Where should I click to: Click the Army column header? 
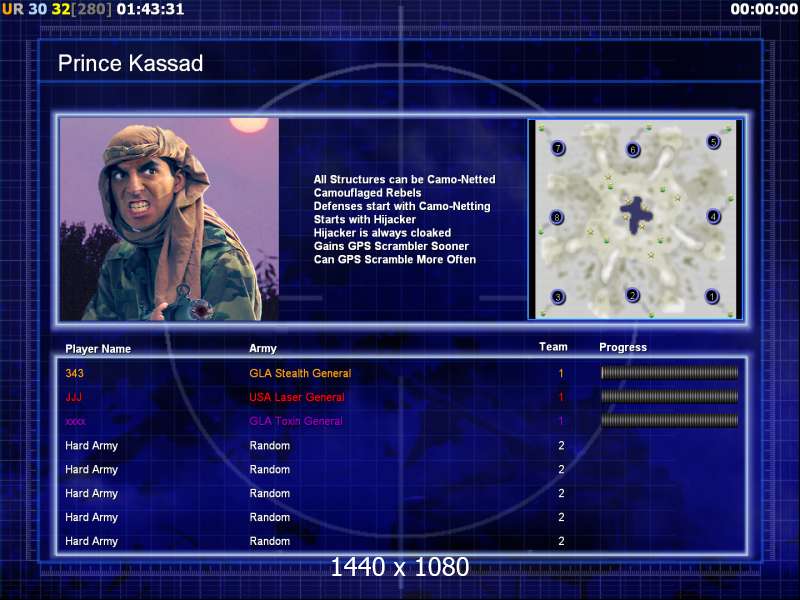[263, 348]
